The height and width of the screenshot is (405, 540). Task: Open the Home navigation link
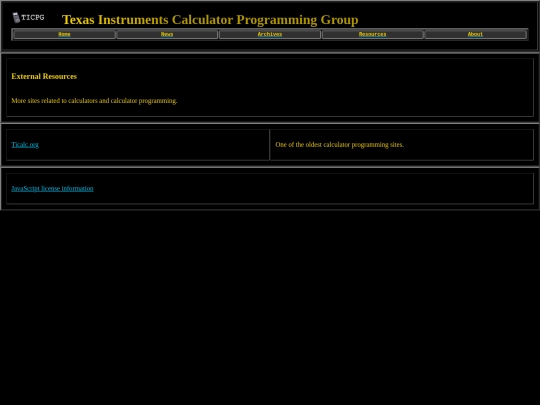pyautogui.click(x=64, y=34)
